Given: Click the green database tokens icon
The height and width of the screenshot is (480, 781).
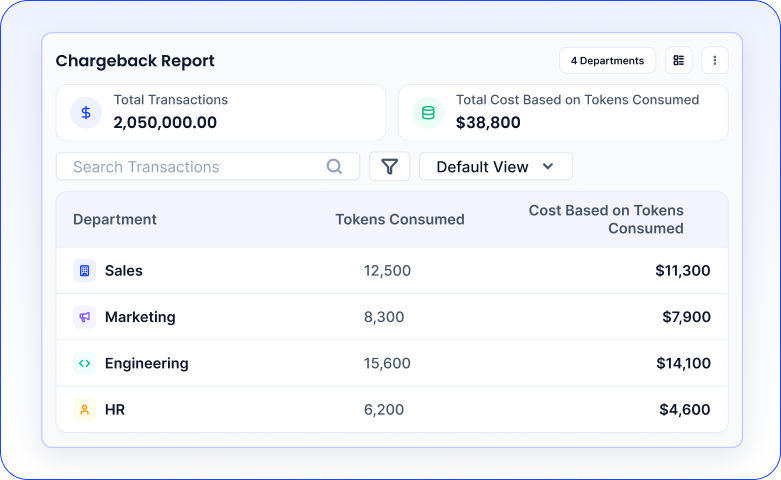Looking at the screenshot, I should (428, 113).
